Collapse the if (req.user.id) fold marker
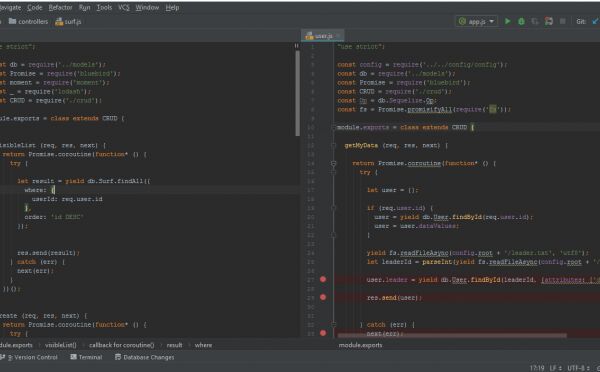This screenshot has height=372, width=600. pyautogui.click(x=333, y=208)
